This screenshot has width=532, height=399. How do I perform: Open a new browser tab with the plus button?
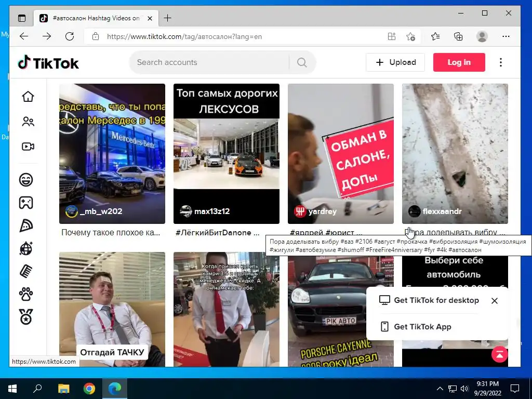point(167,18)
